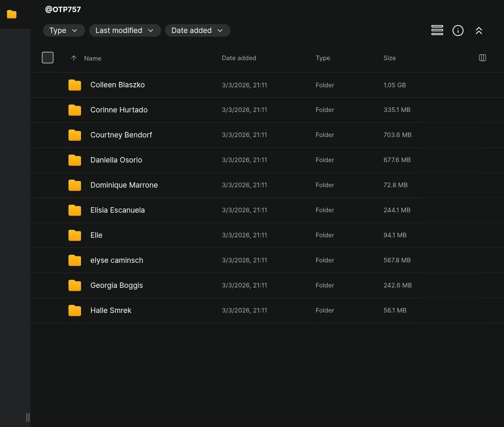
Task: Click the sort direction arrow beside Name
Action: pyautogui.click(x=73, y=58)
